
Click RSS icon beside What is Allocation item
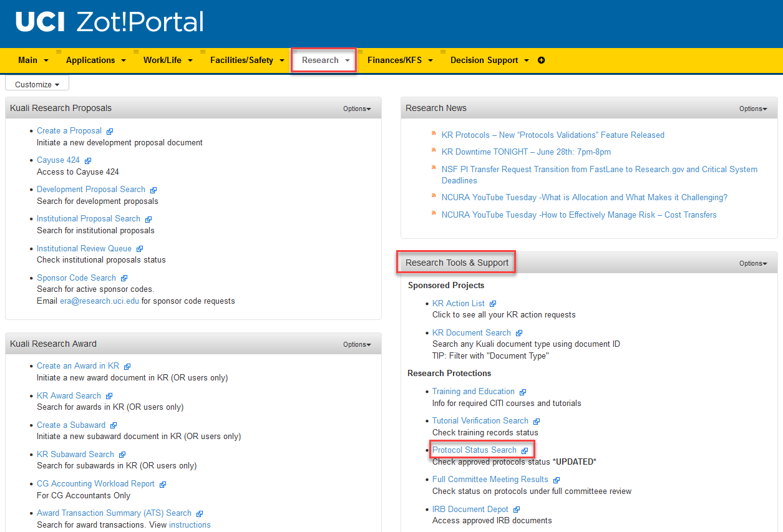[x=434, y=196]
